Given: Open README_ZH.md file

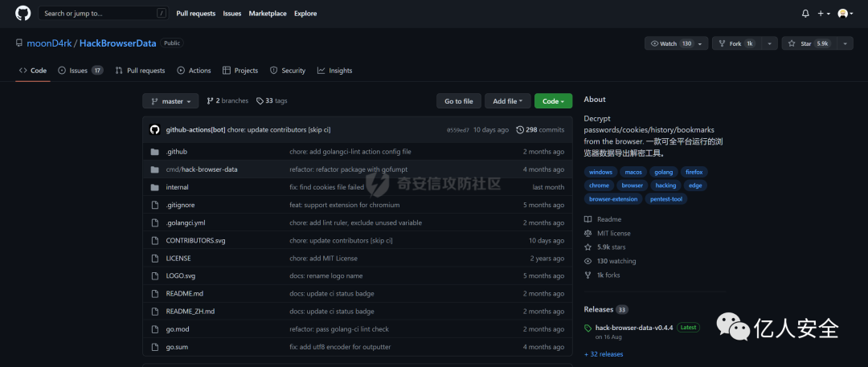Looking at the screenshot, I should [x=190, y=311].
